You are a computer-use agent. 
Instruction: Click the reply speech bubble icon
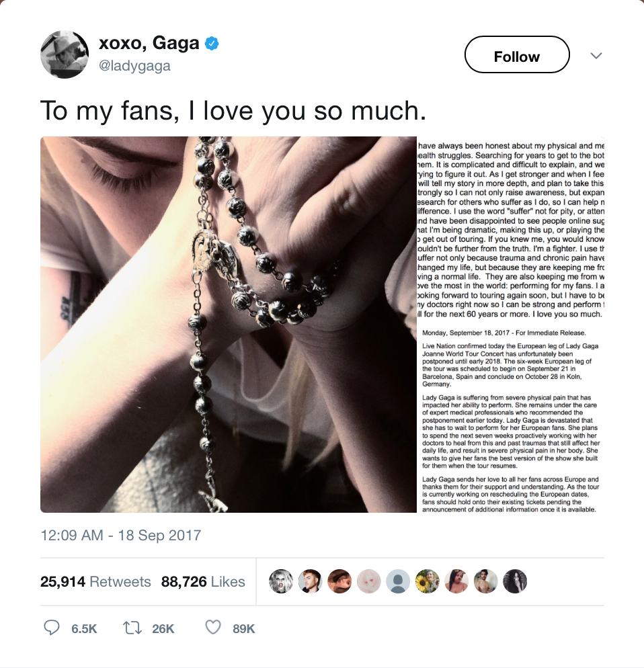point(52,628)
